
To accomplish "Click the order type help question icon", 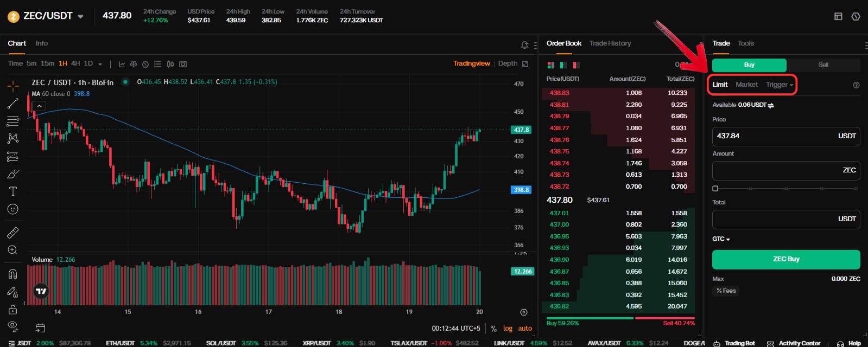I will [856, 85].
